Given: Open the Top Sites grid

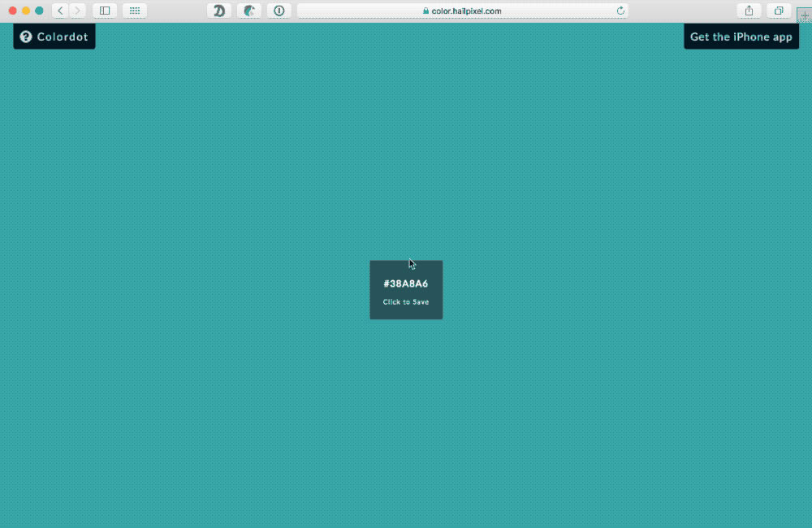Looking at the screenshot, I should point(135,11).
